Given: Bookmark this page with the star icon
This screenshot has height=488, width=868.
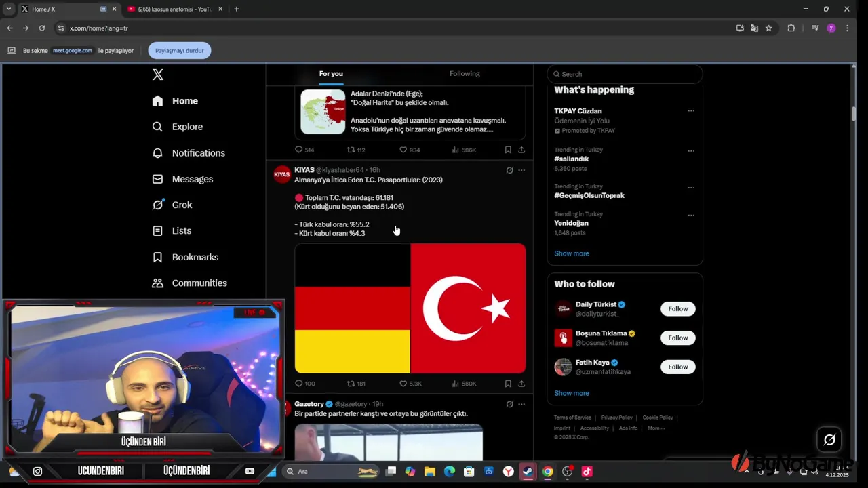Looking at the screenshot, I should click(x=768, y=28).
